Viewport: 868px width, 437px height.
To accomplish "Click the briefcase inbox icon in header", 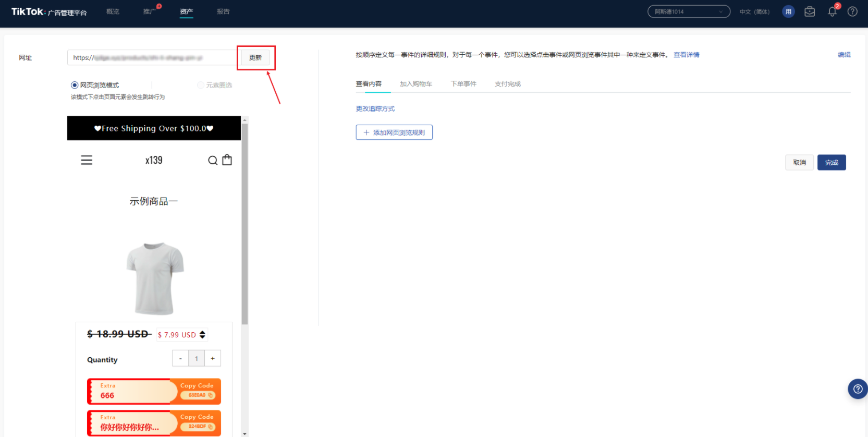I will coord(810,11).
